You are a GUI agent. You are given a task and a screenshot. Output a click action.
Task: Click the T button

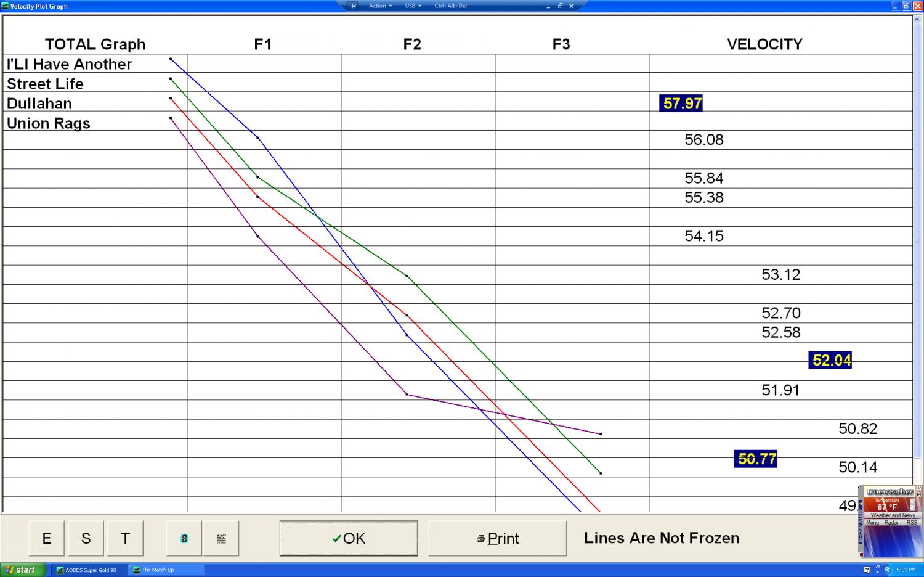coord(125,538)
